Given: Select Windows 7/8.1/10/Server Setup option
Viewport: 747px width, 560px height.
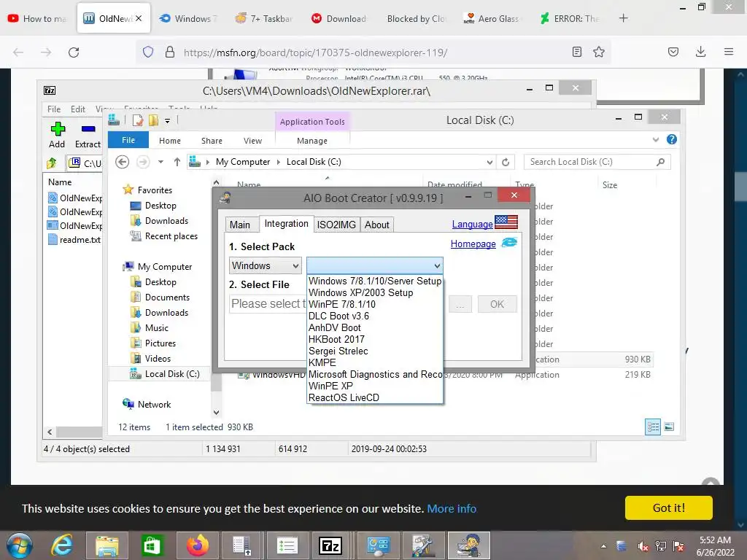Looking at the screenshot, I should pyautogui.click(x=375, y=281).
